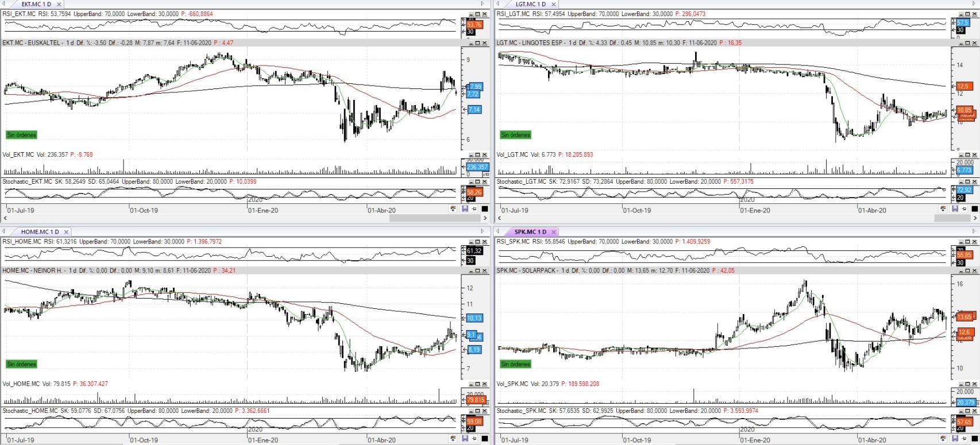
Task: Maximize the Vol_HOME.MC volume pane
Action: (x=477, y=384)
